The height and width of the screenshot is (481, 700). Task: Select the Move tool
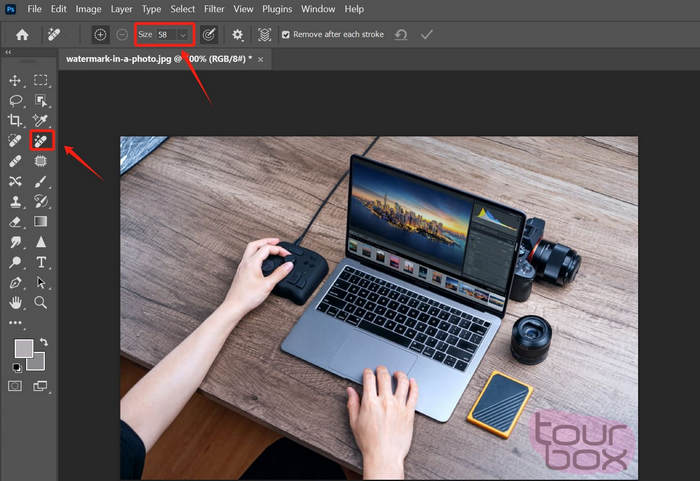(15, 80)
